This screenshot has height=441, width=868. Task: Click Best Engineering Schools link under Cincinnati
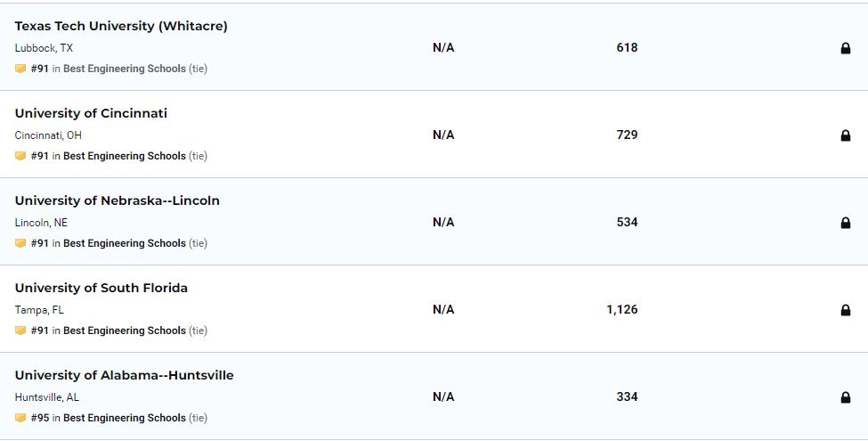point(125,156)
